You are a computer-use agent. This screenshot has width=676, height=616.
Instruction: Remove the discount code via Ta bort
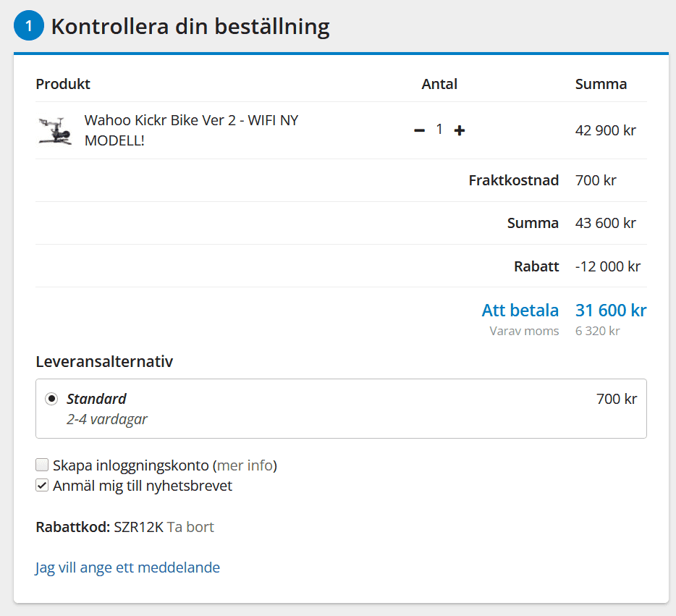point(190,527)
